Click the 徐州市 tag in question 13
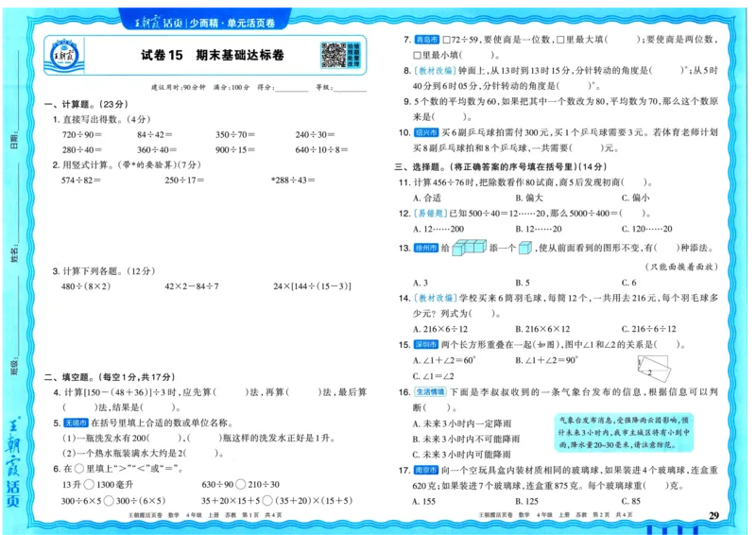The height and width of the screenshot is (535, 756). tap(427, 248)
